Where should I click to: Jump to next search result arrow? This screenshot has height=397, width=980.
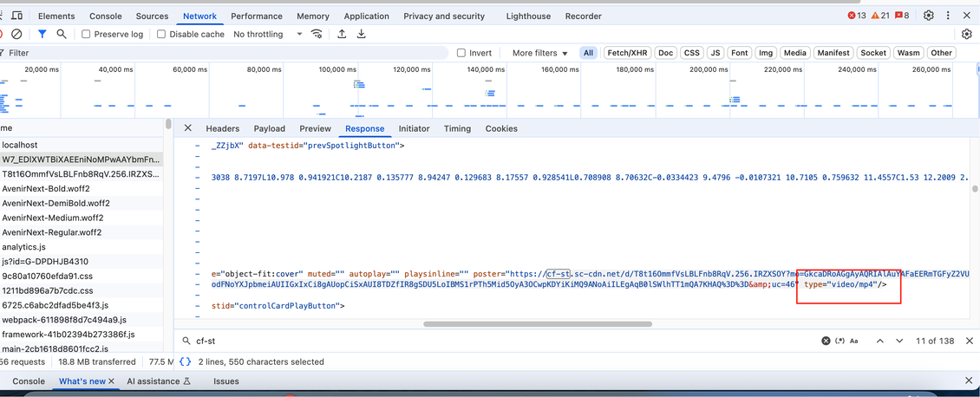[x=899, y=341]
